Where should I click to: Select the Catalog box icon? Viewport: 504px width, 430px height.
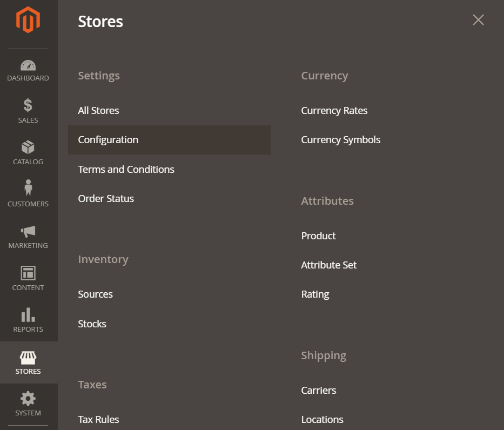point(28,147)
